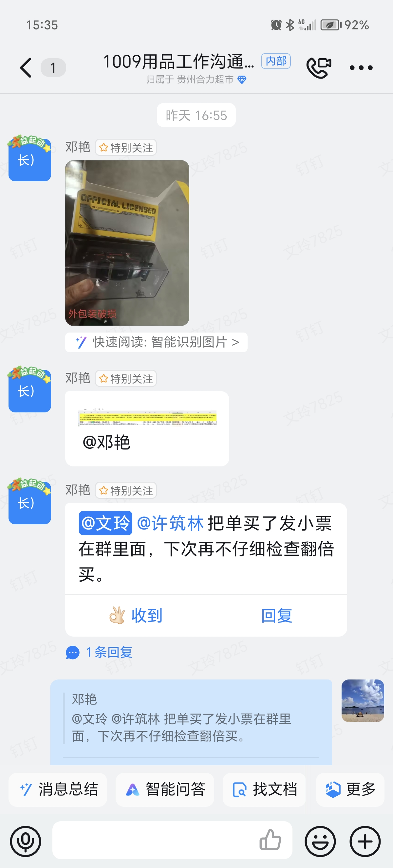Open 更多 quick actions
The width and height of the screenshot is (393, 868).
350,789
